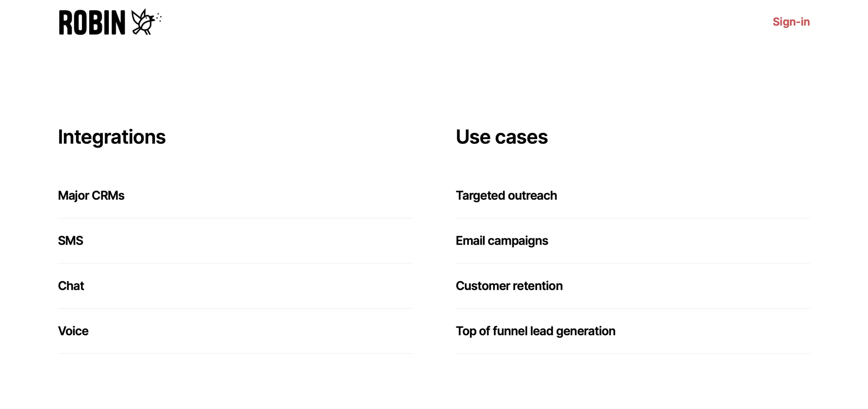Click the divider line below Major CRMs
Viewport: 868px width, 409px height.
(x=235, y=218)
